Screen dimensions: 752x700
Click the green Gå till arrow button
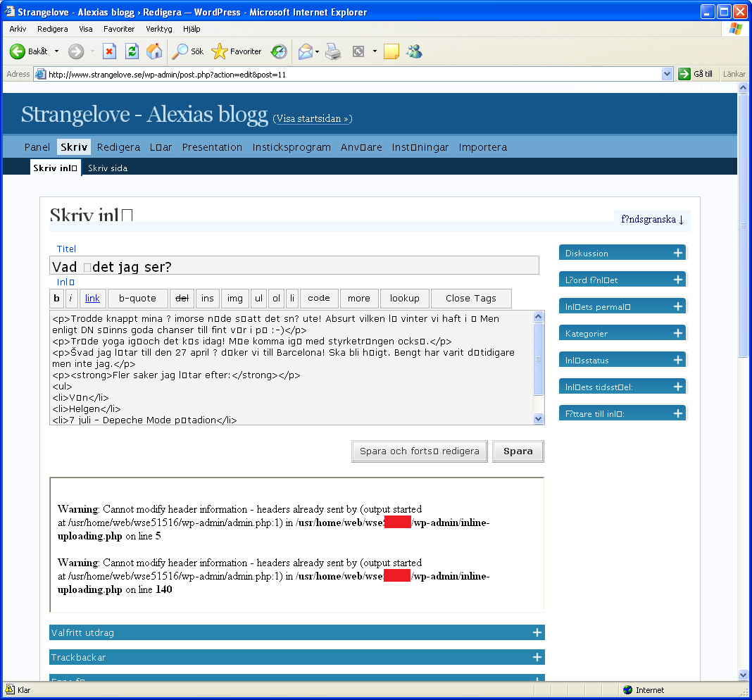[x=684, y=74]
